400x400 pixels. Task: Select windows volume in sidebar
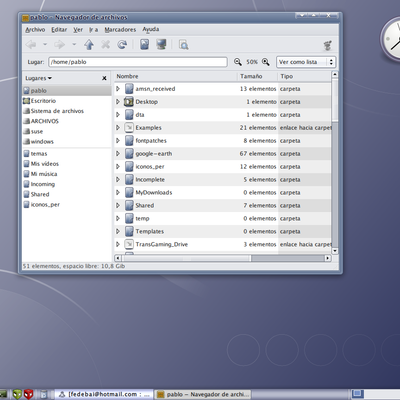67,141
